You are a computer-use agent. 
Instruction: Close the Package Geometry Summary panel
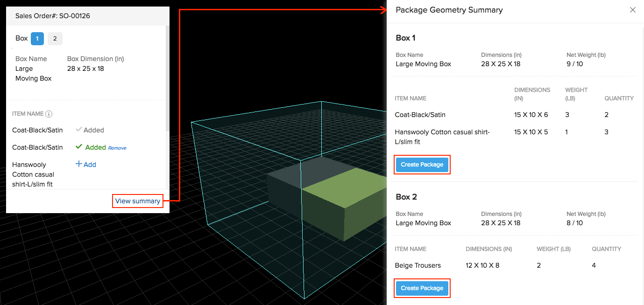pyautogui.click(x=633, y=9)
